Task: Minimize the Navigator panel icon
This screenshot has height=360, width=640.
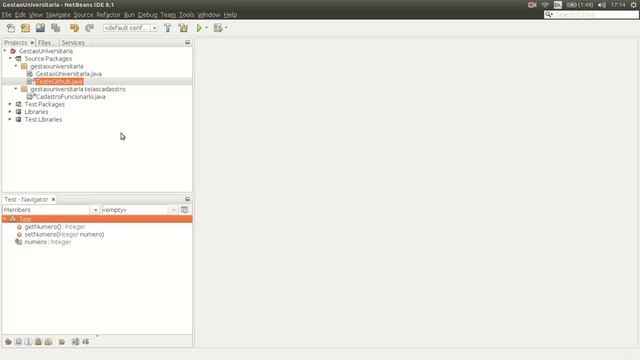Action: [x=187, y=199]
